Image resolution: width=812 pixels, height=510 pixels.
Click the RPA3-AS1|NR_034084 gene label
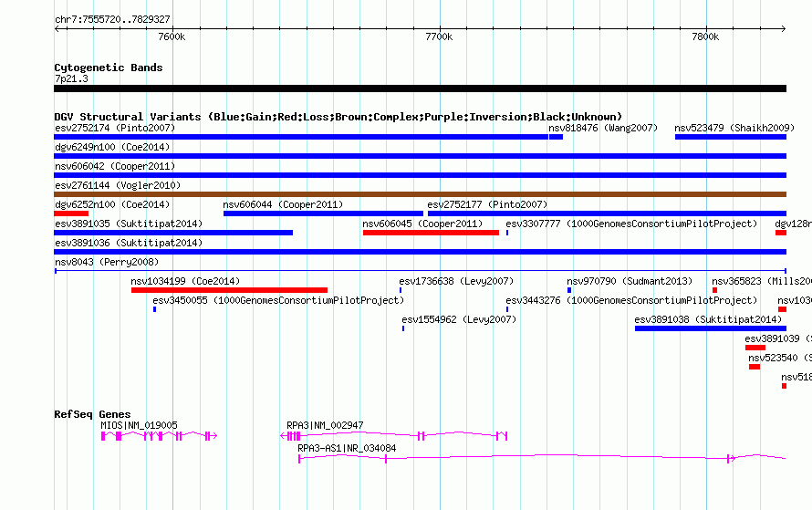click(x=347, y=448)
